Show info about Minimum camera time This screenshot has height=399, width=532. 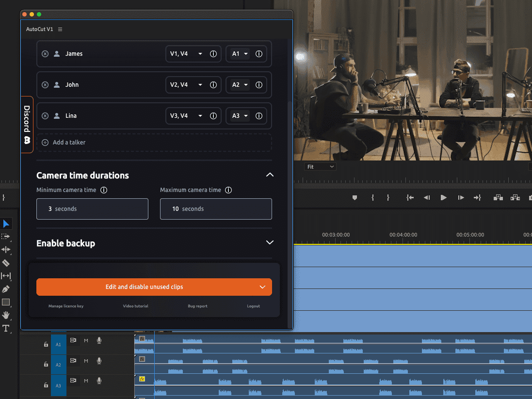(104, 190)
